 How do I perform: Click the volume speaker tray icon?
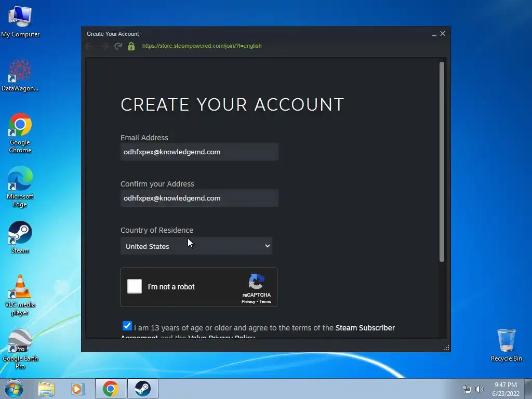[480, 389]
